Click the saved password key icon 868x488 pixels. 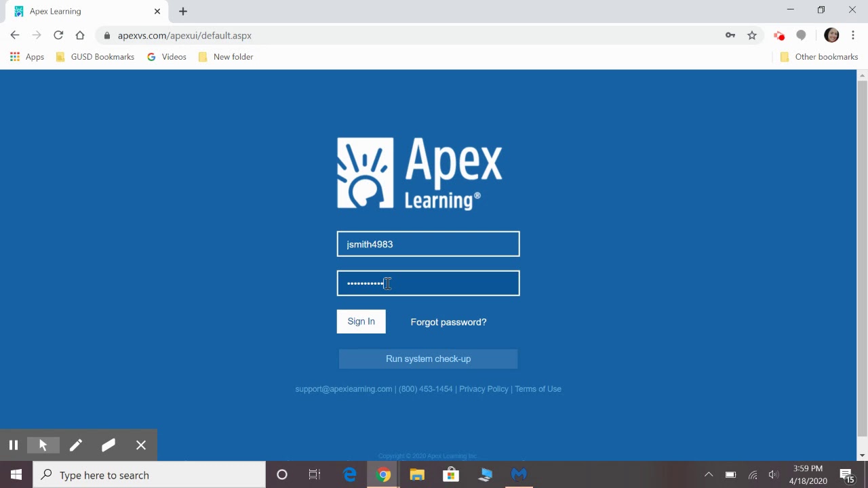coord(730,35)
